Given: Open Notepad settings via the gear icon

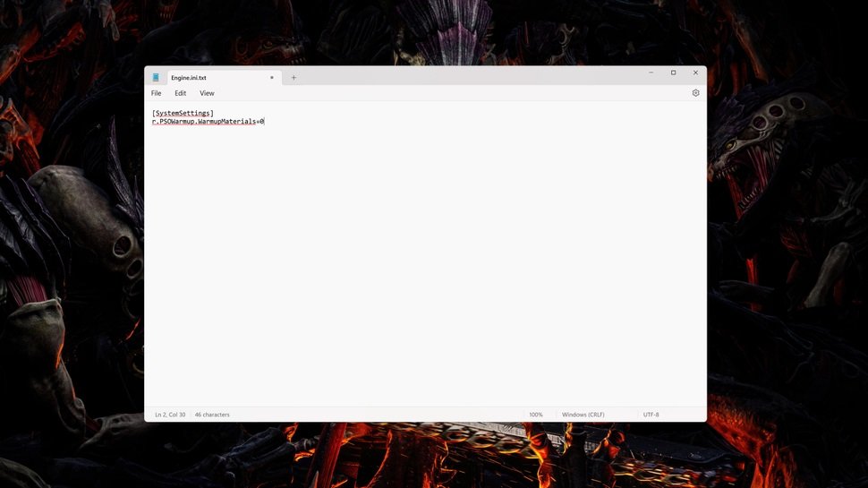Looking at the screenshot, I should [695, 93].
